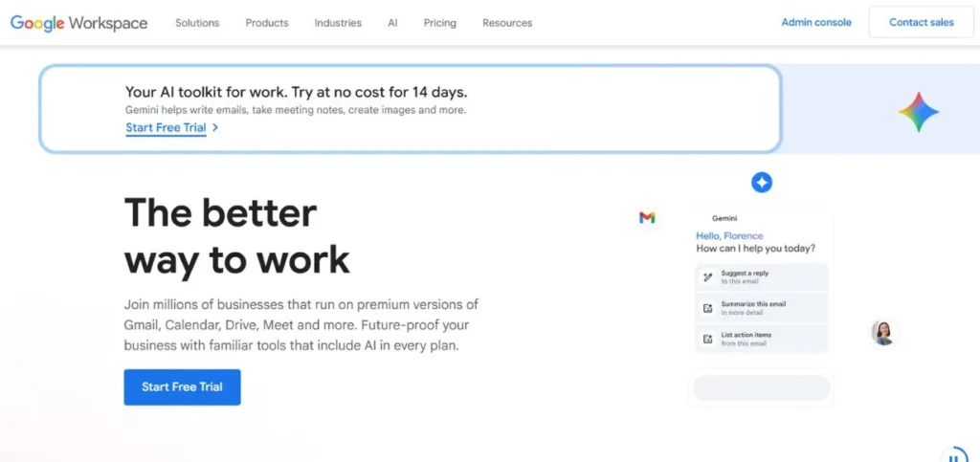Viewport: 980px width, 462px height.
Task: Open the Products menu
Action: click(x=267, y=23)
